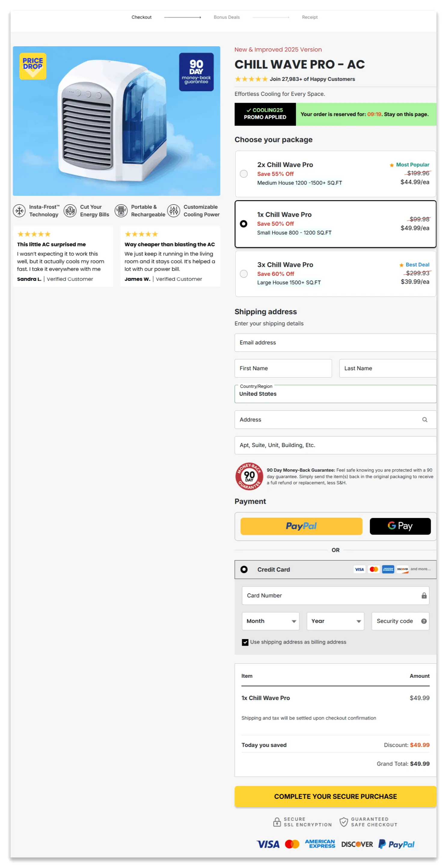The image size is (447, 868).
Task: Open the card expiration Year dropdown
Action: click(335, 621)
